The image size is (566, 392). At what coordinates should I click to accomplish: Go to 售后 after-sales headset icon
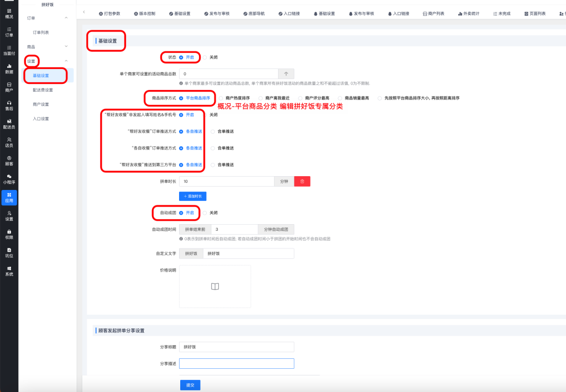[x=9, y=105]
